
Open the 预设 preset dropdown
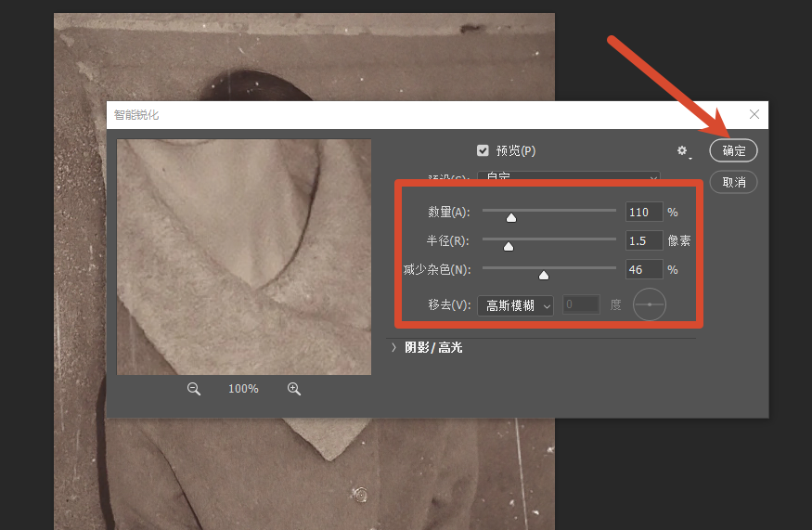coord(569,176)
